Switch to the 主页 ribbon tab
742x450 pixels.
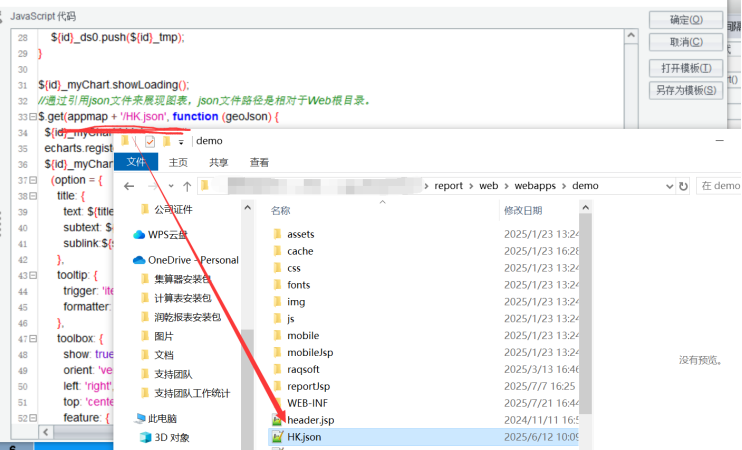coord(178,162)
